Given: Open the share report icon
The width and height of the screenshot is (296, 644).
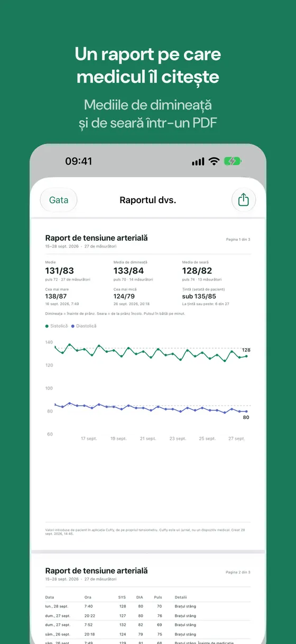Looking at the screenshot, I should coord(244,200).
